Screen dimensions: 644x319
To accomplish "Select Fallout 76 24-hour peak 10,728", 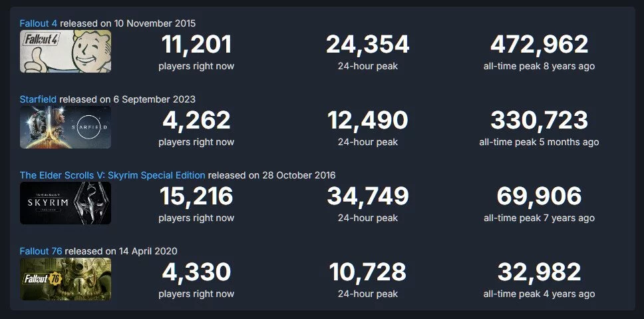I will pos(368,272).
